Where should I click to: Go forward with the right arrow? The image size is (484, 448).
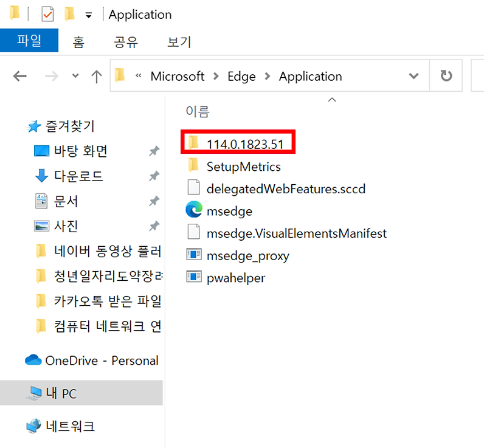click(x=52, y=76)
